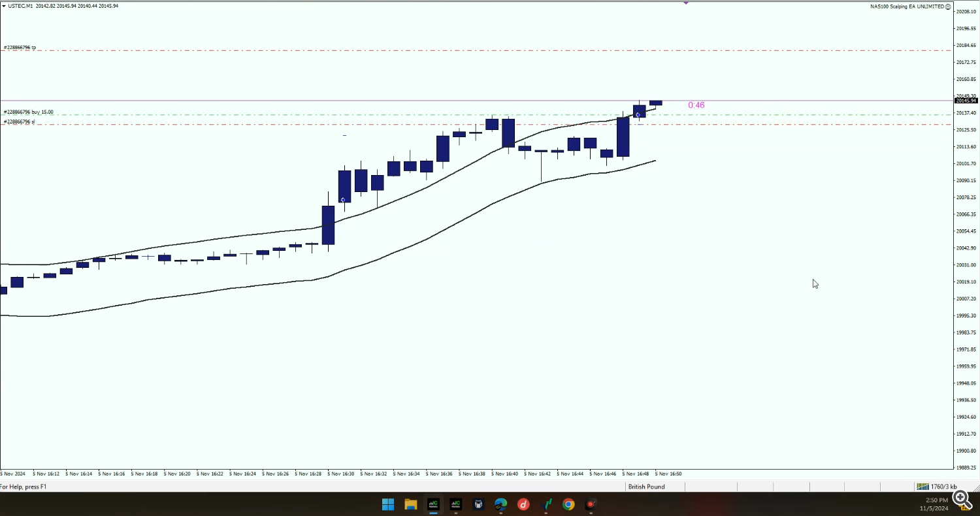980x516 pixels.
Task: Click the 20101.70 price scale label
Action: pos(966,164)
